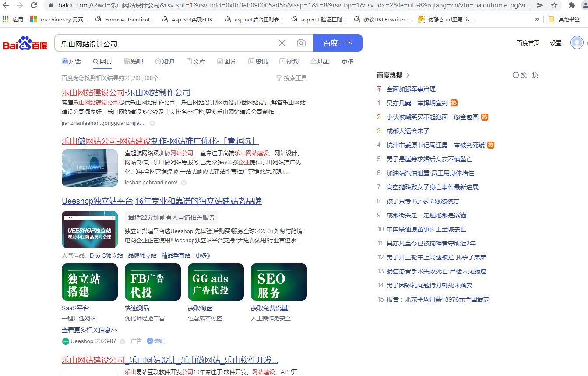588x376 pixels.
Task: Reload the page with browser refresh icon
Action: [x=34, y=5]
